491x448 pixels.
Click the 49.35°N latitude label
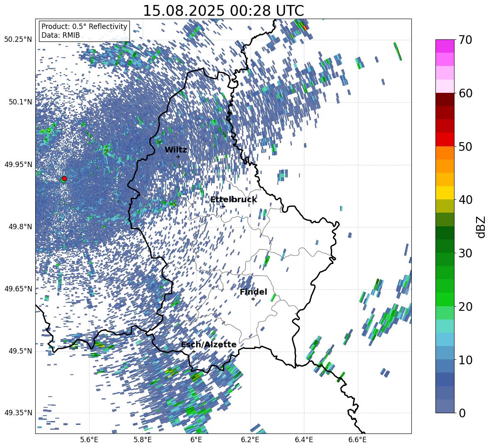[18, 413]
